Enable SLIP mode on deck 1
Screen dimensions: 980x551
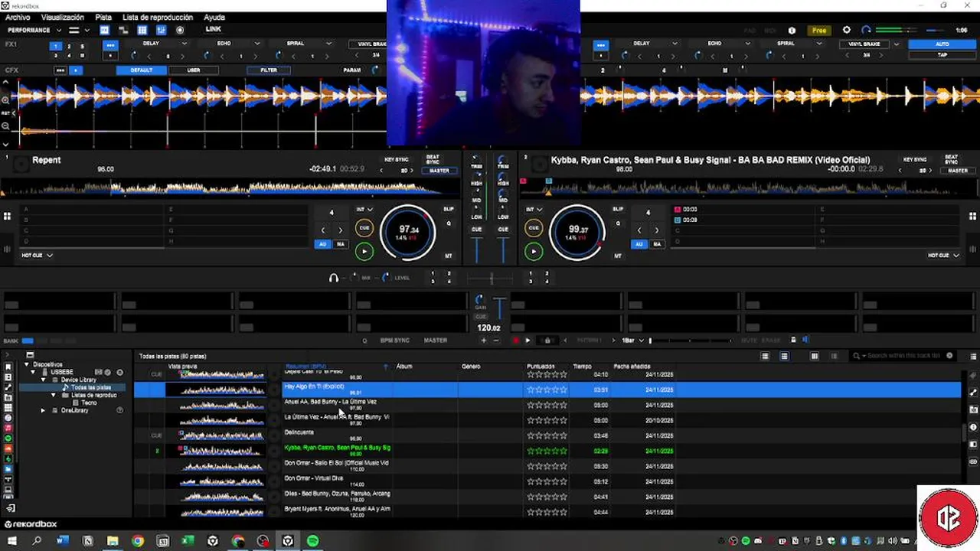448,209
